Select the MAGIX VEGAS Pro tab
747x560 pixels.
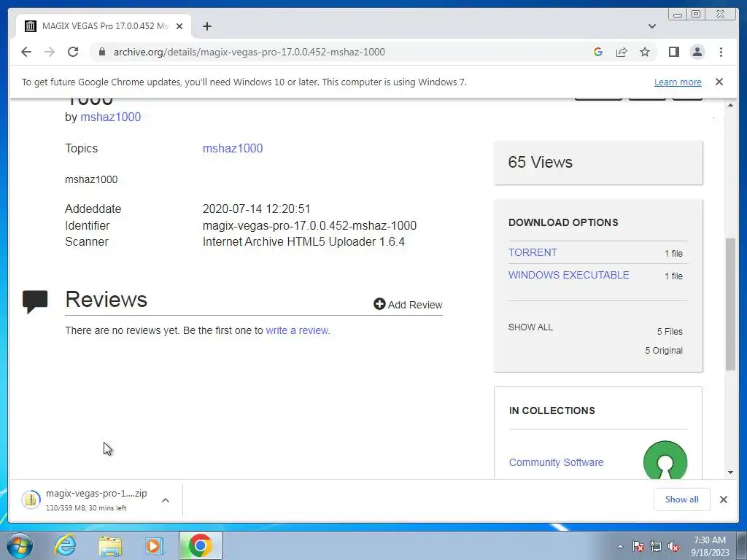[x=104, y=26]
